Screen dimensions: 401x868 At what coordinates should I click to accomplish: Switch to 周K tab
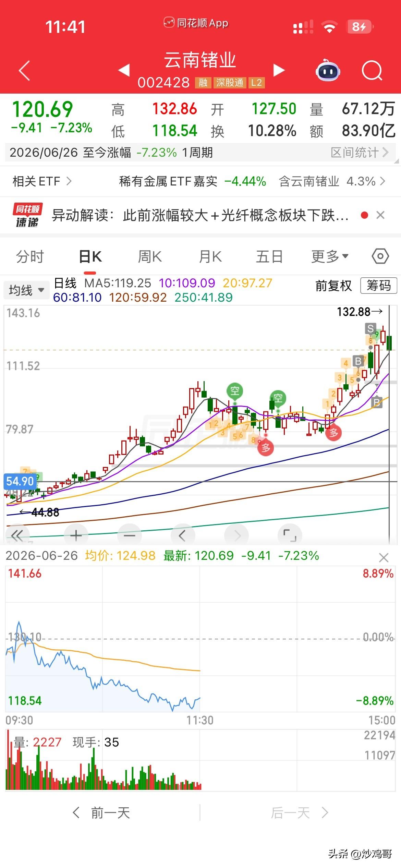pyautogui.click(x=150, y=256)
